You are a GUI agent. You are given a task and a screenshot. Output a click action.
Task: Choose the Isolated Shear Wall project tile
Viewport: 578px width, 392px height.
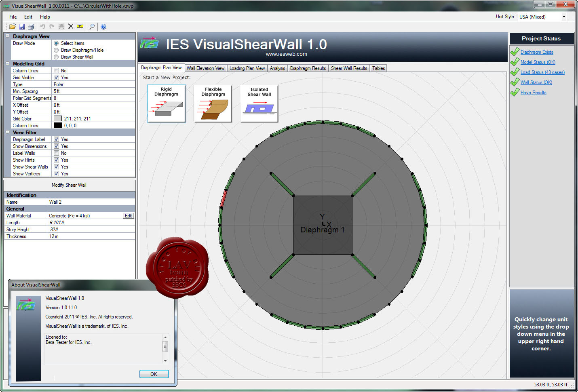[259, 103]
